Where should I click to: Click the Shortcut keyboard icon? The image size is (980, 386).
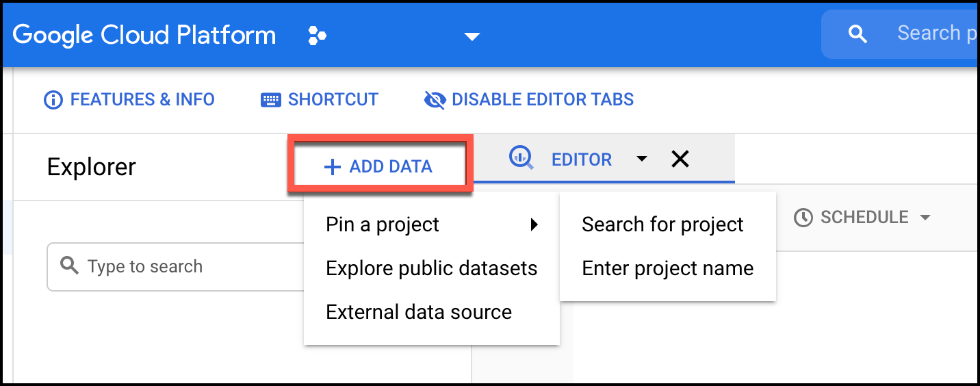271,100
